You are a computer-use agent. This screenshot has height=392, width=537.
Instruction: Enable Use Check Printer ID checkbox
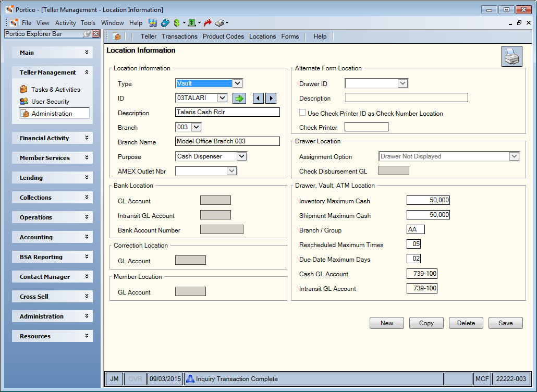[x=302, y=113]
